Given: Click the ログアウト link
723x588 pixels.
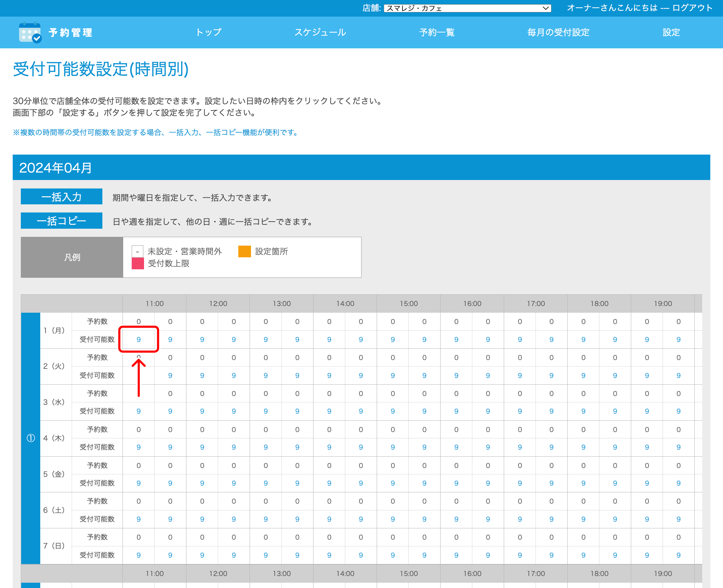Looking at the screenshot, I should pyautogui.click(x=692, y=8).
